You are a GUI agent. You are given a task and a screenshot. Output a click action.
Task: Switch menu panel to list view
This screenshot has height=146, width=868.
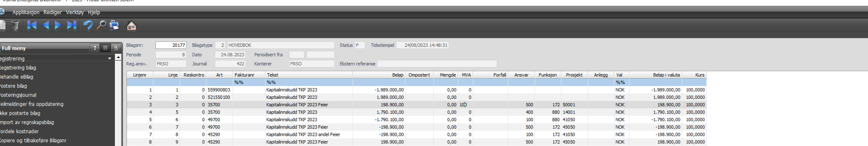pos(105,48)
